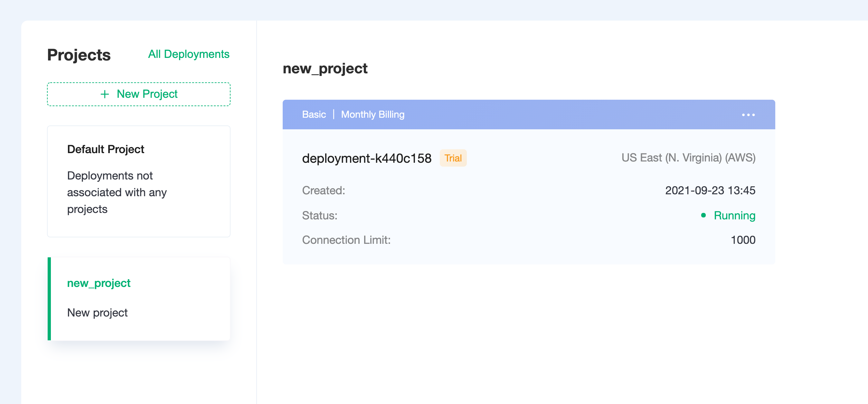Viewport: 868px width, 404px height.
Task: Click the Monthly Billing label
Action: pos(373,115)
